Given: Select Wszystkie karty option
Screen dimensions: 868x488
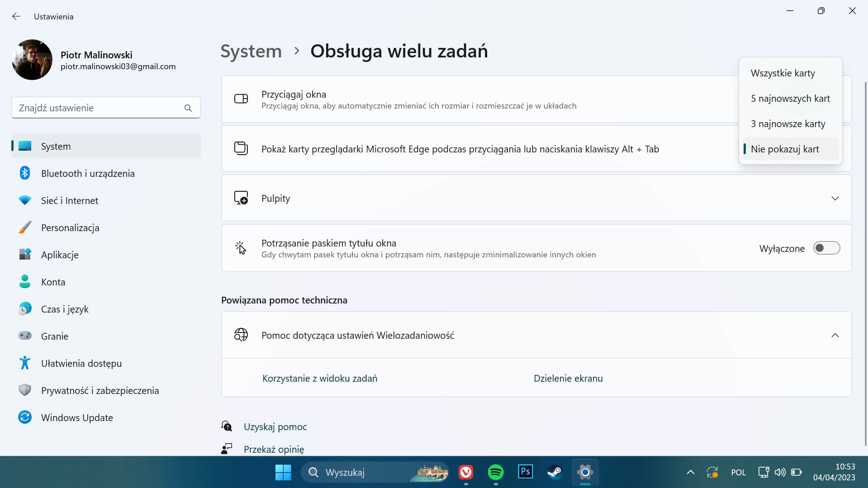Looking at the screenshot, I should click(783, 73).
